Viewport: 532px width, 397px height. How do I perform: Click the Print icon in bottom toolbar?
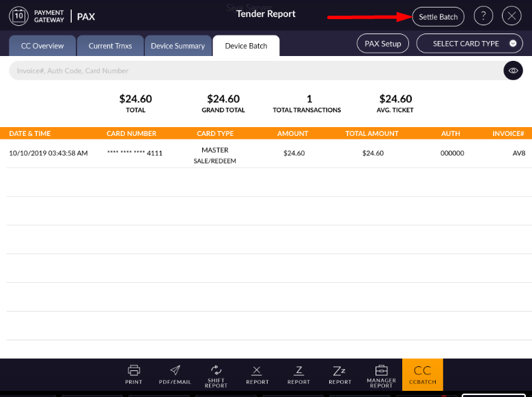(x=134, y=374)
